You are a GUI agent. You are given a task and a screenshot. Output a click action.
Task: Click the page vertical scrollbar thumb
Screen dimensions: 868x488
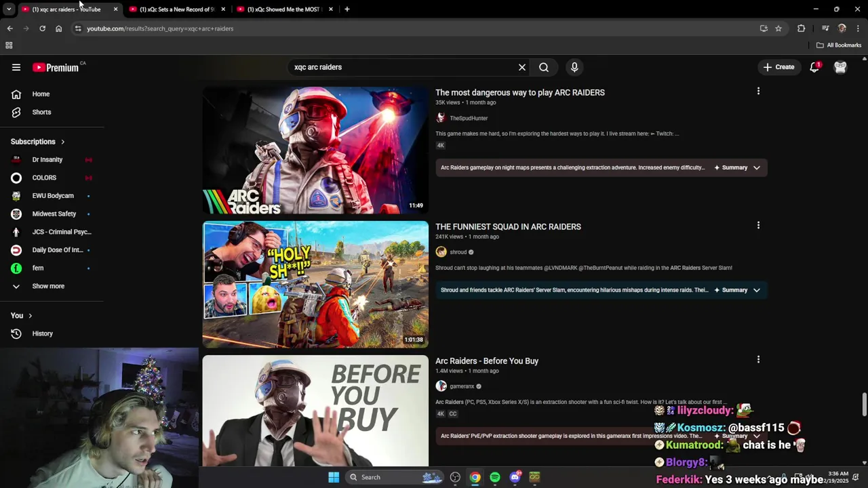864,405
